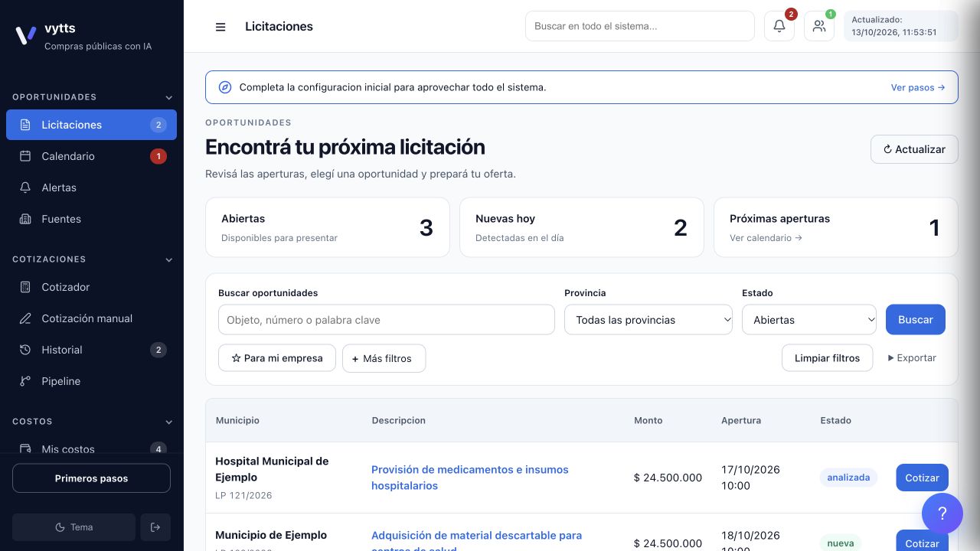Click Cotizar for Hospital Municipal de Ejemplo

[x=922, y=478]
